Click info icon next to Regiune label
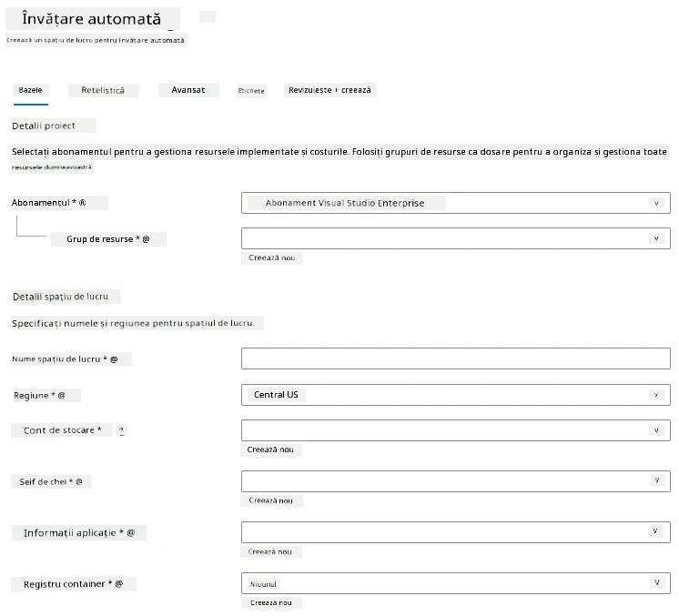 (x=62, y=395)
